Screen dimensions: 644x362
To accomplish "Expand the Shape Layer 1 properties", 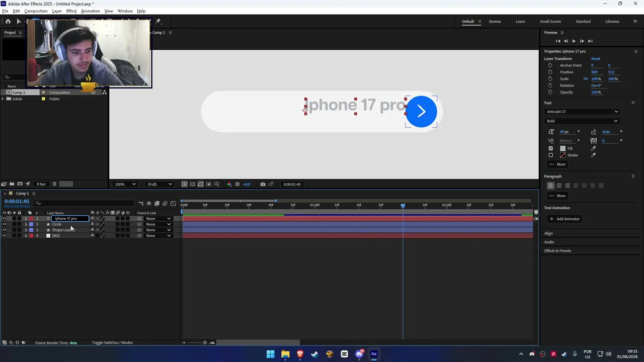I will (x=26, y=230).
